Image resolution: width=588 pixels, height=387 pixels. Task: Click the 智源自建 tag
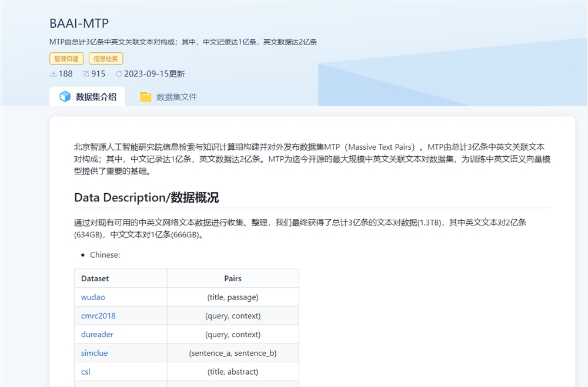(x=66, y=58)
